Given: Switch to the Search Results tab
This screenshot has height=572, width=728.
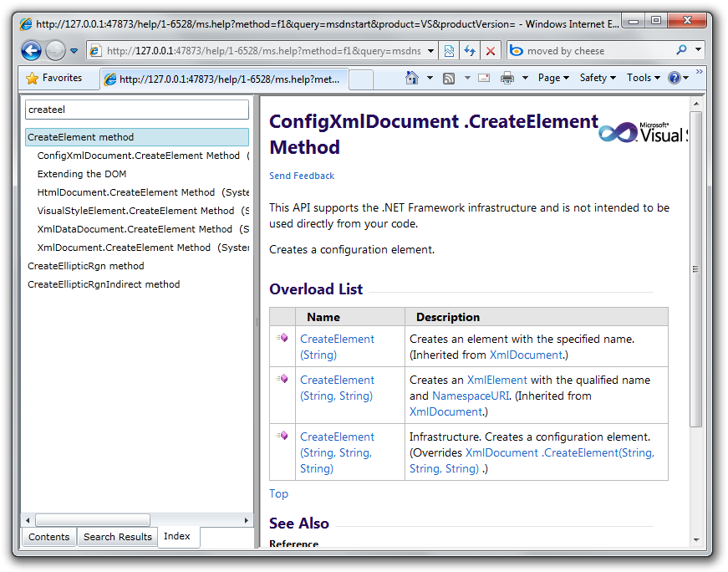Looking at the screenshot, I should 117,537.
